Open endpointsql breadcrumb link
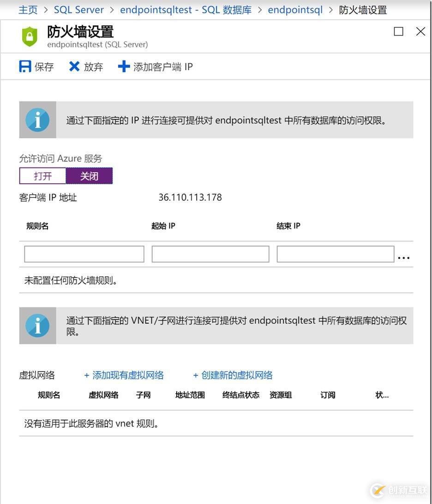The width and height of the screenshot is (432, 504). pos(295,10)
